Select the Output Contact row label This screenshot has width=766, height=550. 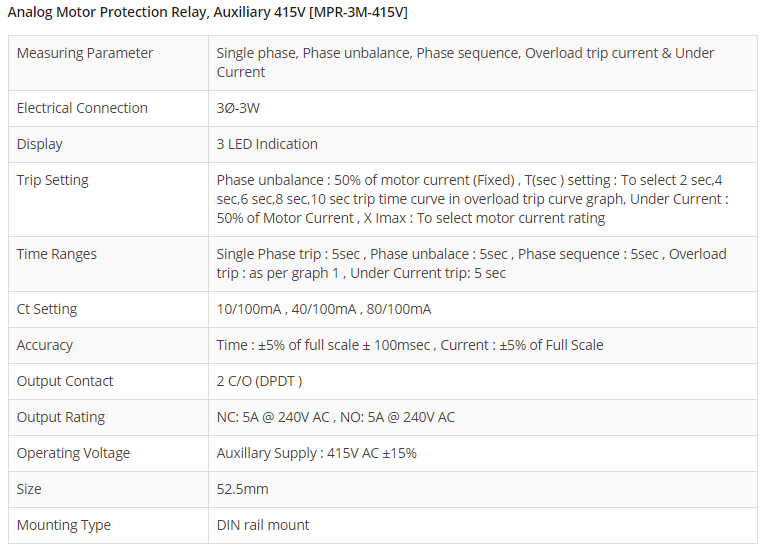(x=65, y=381)
